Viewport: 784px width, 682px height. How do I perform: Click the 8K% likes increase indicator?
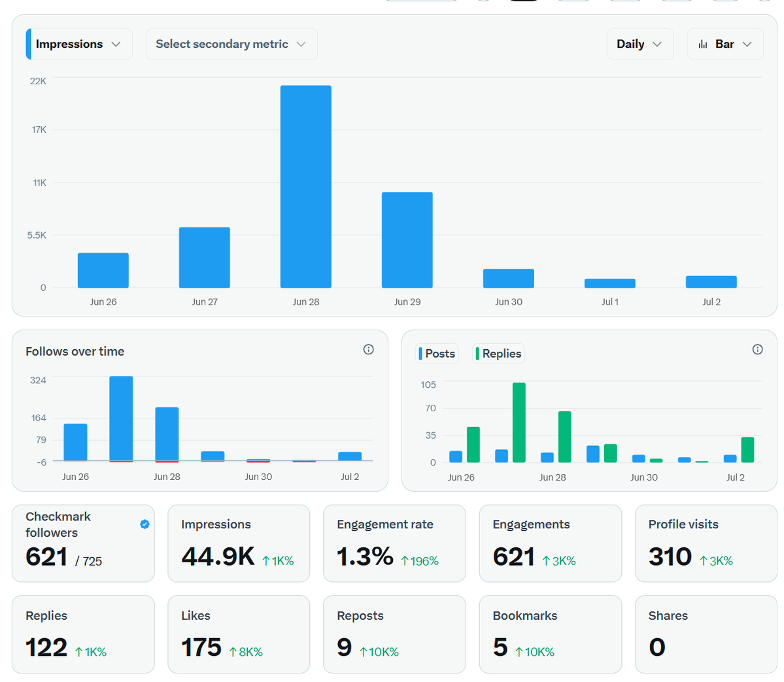(x=246, y=652)
